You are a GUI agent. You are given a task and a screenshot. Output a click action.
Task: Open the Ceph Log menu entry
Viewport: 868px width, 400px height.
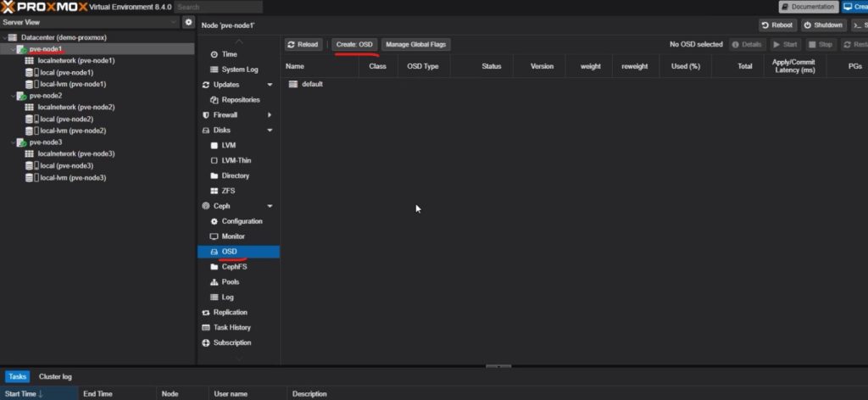pyautogui.click(x=238, y=297)
